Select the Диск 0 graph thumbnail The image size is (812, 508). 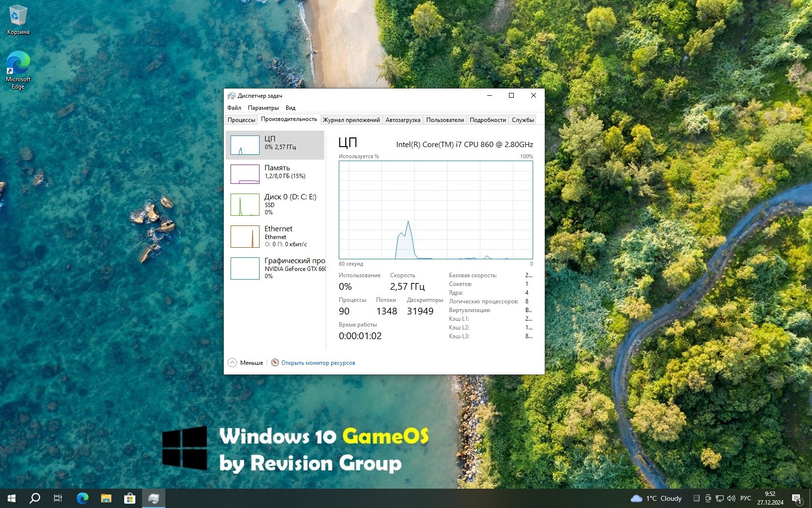coord(245,205)
